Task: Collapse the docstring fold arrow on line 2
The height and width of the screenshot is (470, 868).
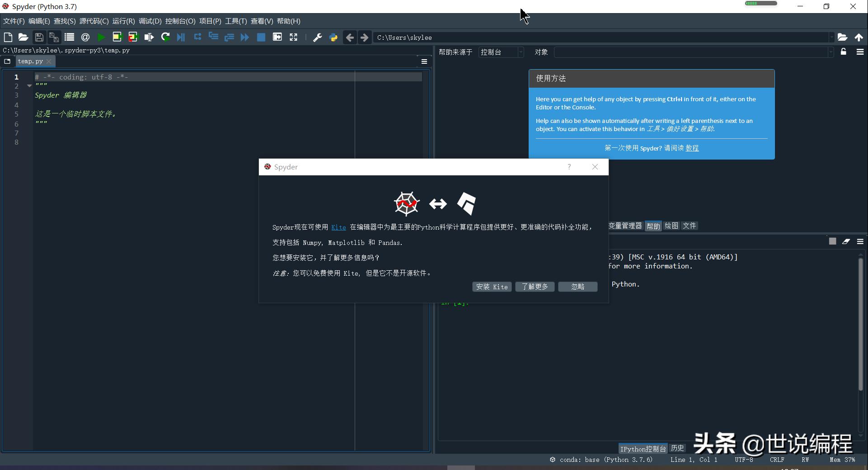Action: coord(29,86)
